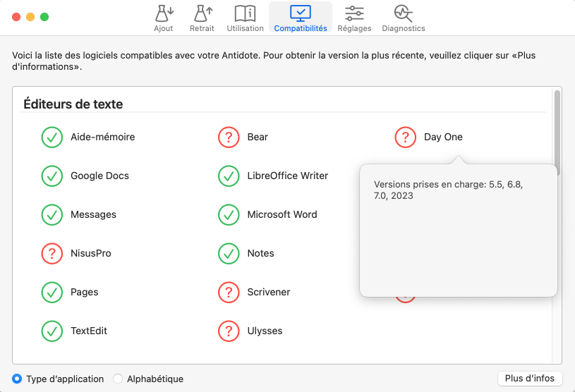Select the Compatibilités tab
Viewport: 575px width, 392px height.
tap(301, 18)
